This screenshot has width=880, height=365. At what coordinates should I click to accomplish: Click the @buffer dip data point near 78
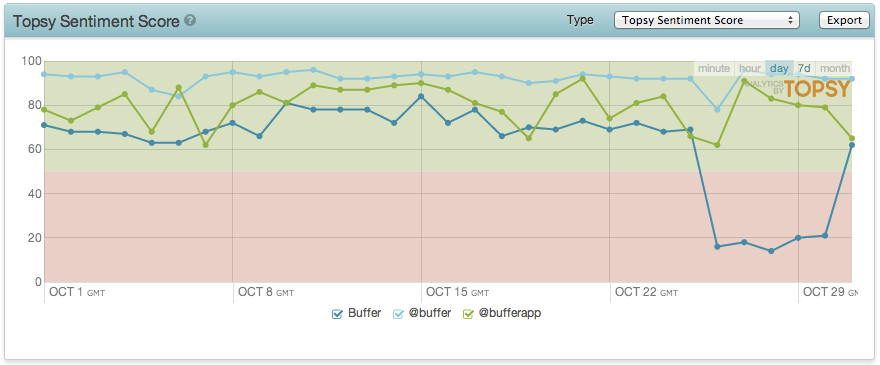(717, 110)
